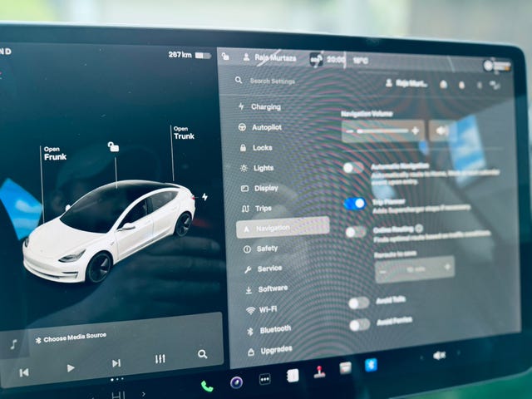532x399 pixels.
Task: Search media with the magnifier icon
Action: pyautogui.click(x=203, y=354)
